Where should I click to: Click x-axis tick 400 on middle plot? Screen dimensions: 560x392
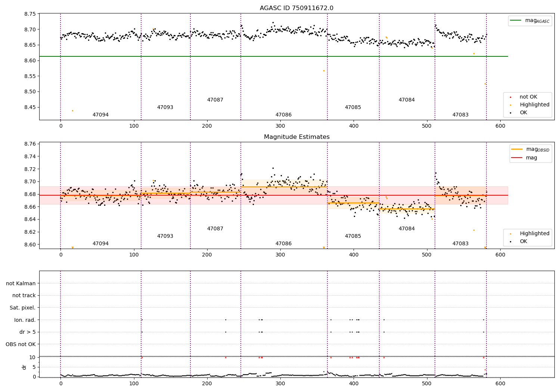coord(354,255)
